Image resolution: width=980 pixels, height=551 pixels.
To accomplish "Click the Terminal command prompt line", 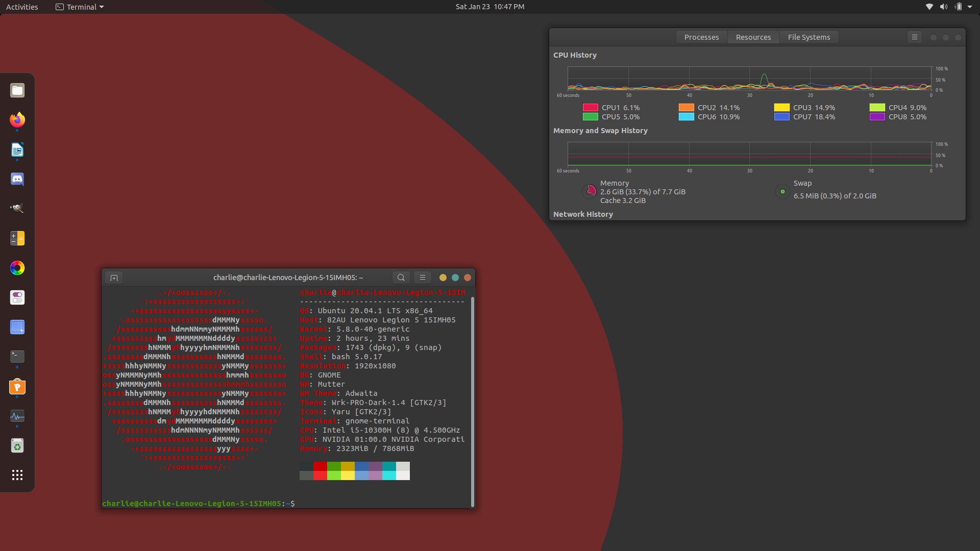I will click(x=199, y=504).
